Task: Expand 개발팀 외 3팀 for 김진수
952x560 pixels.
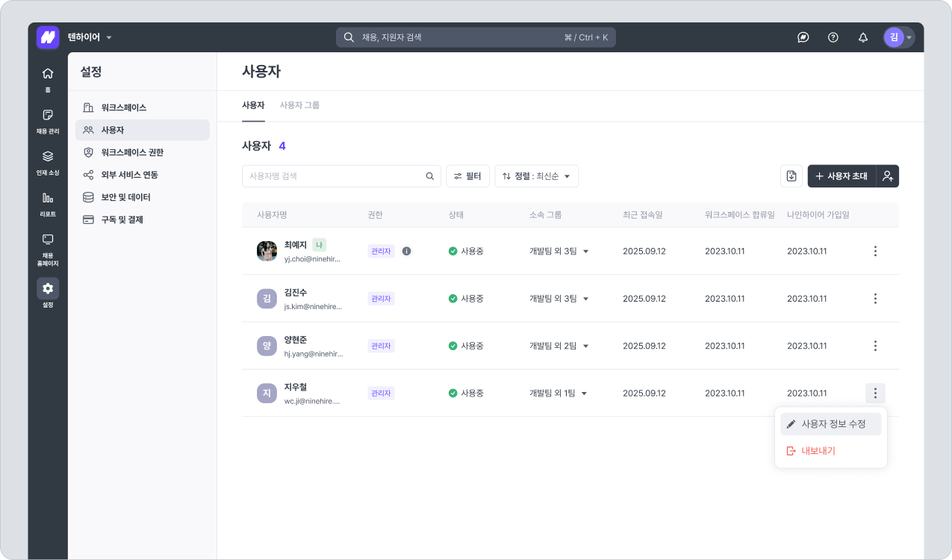Action: [x=559, y=299]
